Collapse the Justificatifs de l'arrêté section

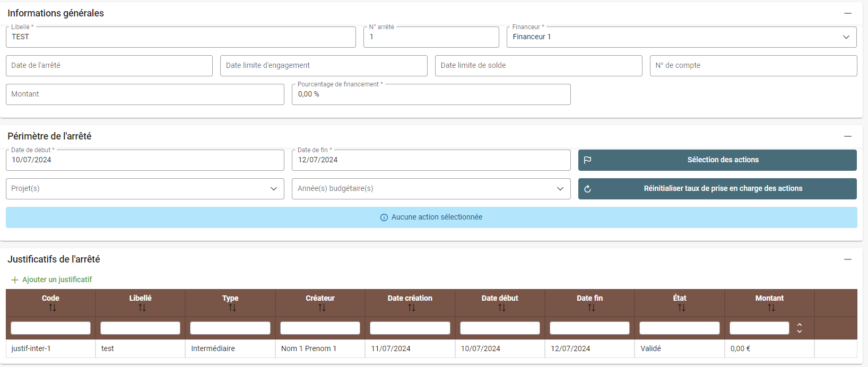pos(847,259)
